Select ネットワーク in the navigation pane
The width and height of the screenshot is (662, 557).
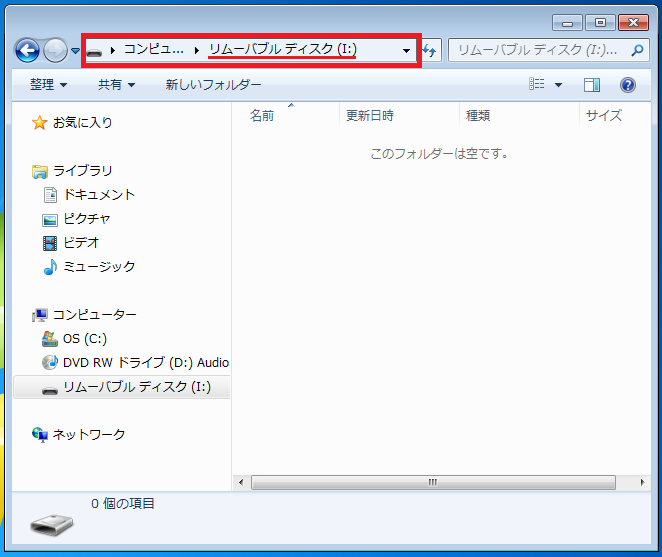click(89, 435)
